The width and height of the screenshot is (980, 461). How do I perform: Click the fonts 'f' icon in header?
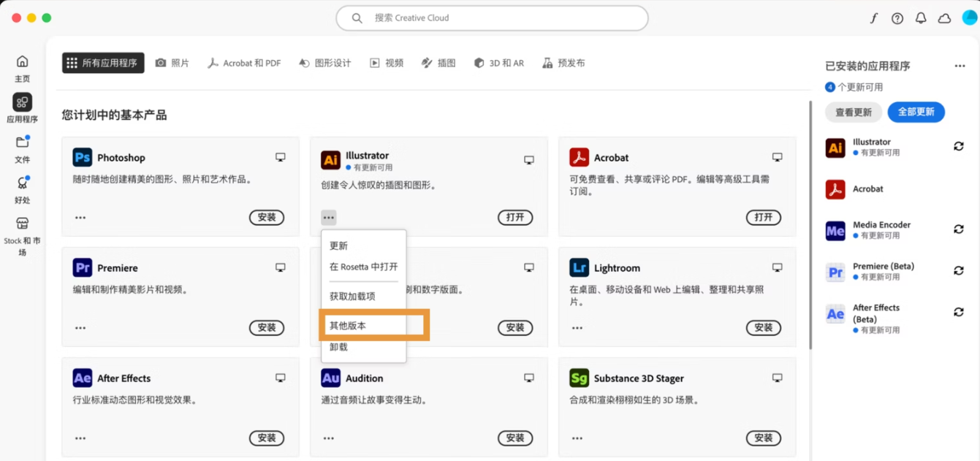(x=873, y=18)
